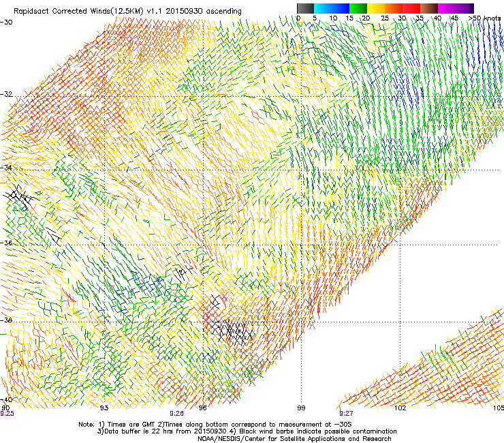
Task: Click the orange 25-30 knots legend segment
Action: [x=394, y=8]
